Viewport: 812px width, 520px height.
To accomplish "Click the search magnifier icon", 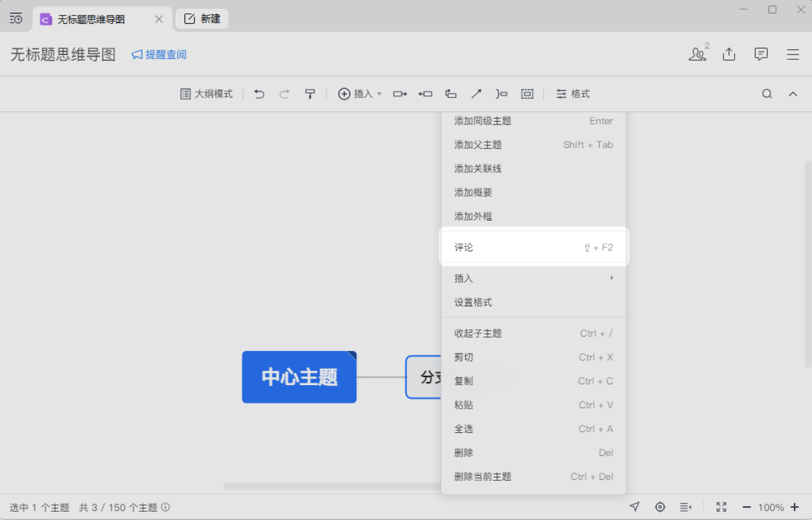I will 767,94.
